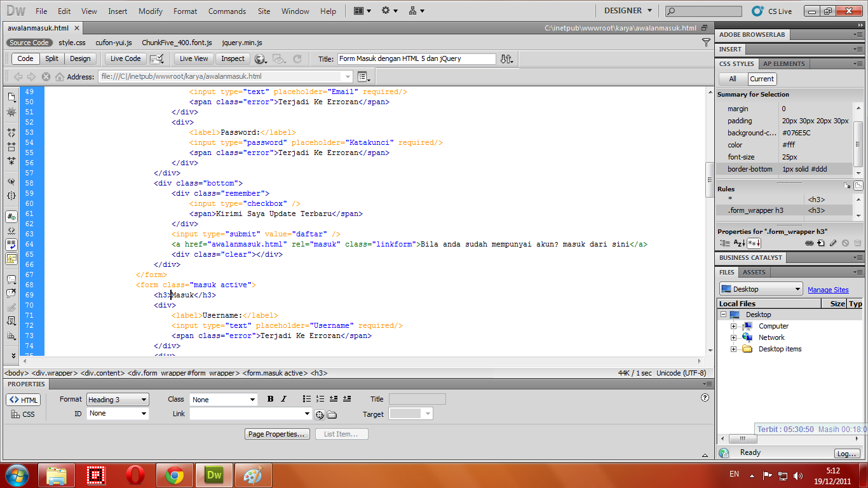The width and height of the screenshot is (868, 488).
Task: Click Delete CSS property trash icon
Action: pyautogui.click(x=857, y=243)
